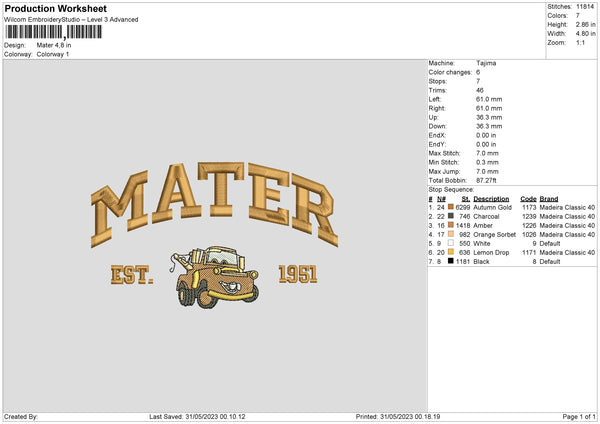Screen dimensions: 600x424
Task: Click the White color swatch
Action: (x=451, y=243)
